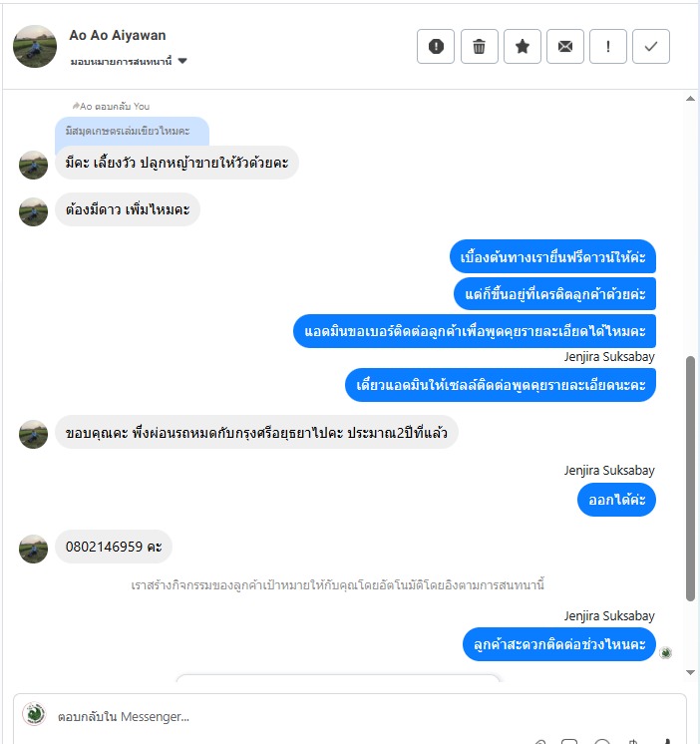
Task: Click the Ao Ao Aiyawan name
Action: (x=117, y=35)
